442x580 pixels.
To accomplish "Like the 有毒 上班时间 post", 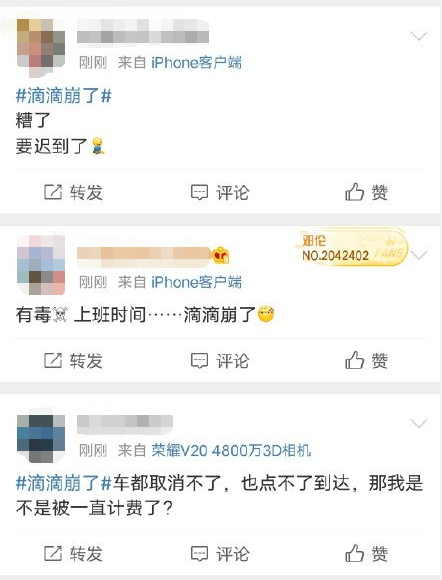I will 366,361.
